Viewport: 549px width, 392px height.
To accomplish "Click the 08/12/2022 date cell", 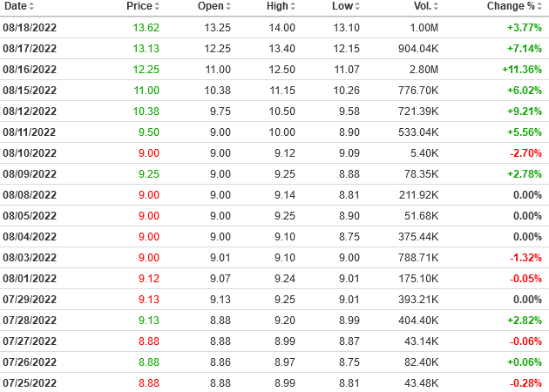I will pyautogui.click(x=30, y=111).
